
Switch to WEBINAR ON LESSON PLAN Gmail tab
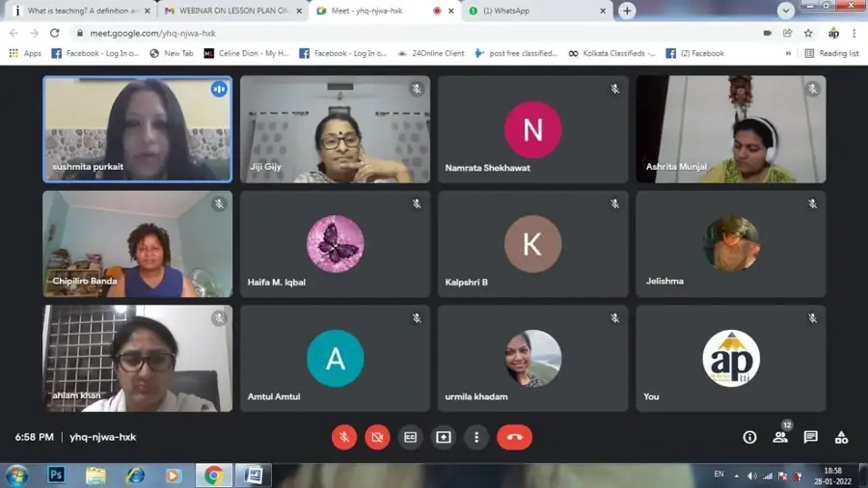pyautogui.click(x=232, y=11)
